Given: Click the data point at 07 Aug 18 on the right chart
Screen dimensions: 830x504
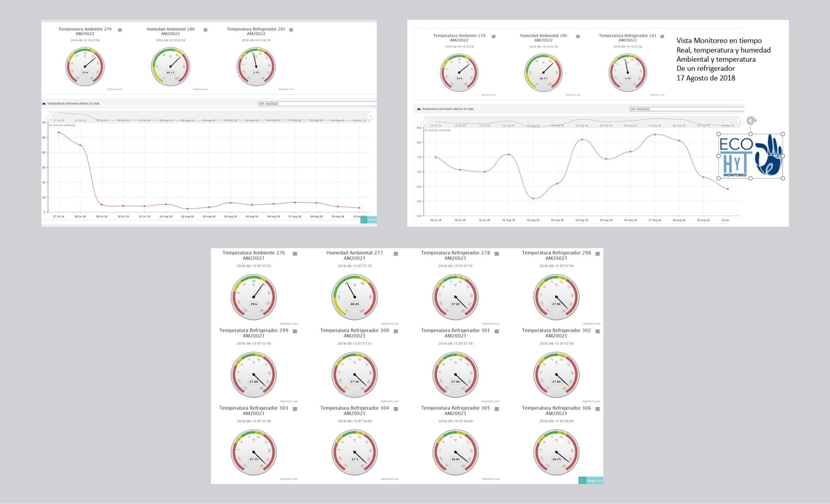Looking at the screenshot, I should pos(655,135).
